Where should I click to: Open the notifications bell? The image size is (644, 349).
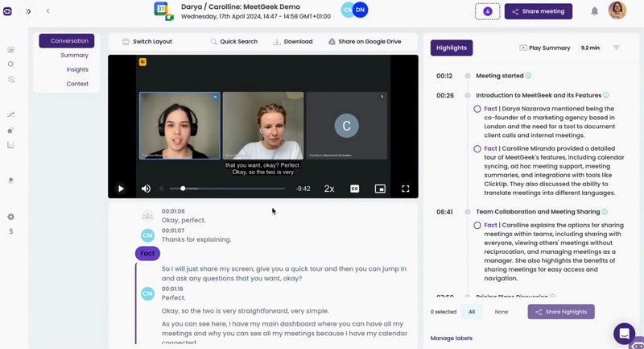[x=594, y=11]
